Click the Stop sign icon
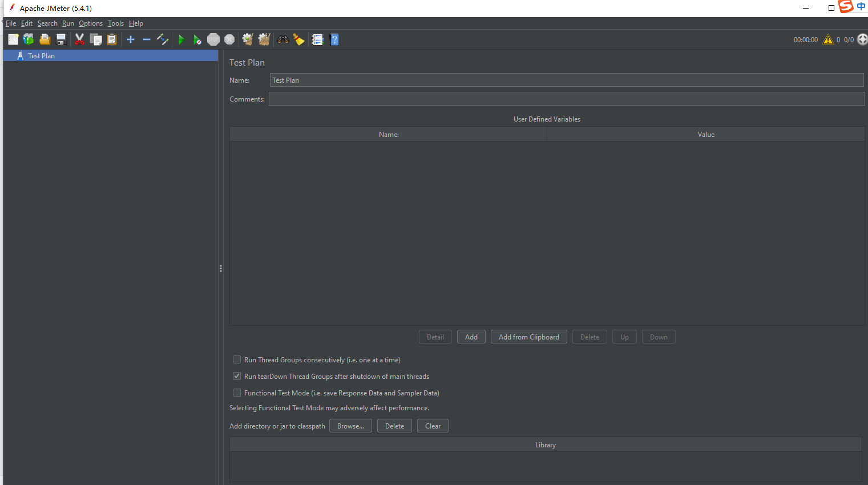The height and width of the screenshot is (485, 868). 213,39
